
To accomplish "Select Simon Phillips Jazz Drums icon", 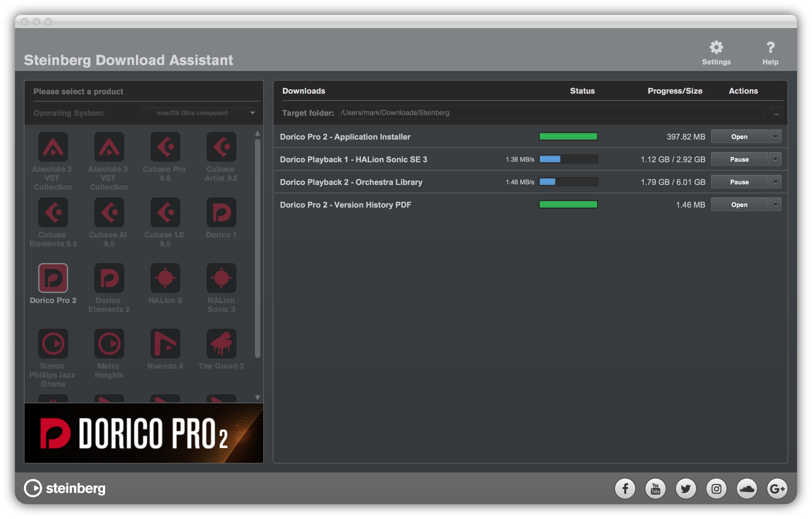I will 53,343.
